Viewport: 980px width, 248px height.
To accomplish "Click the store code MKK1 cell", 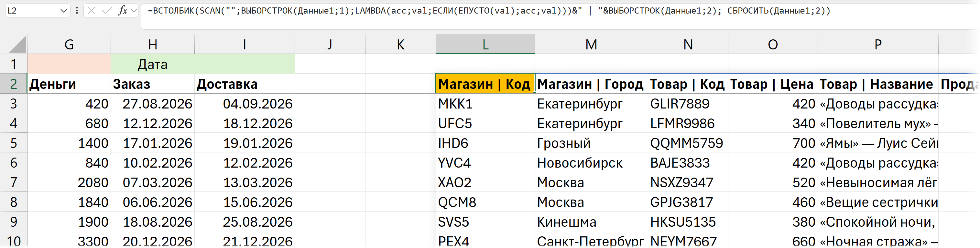I will [485, 103].
